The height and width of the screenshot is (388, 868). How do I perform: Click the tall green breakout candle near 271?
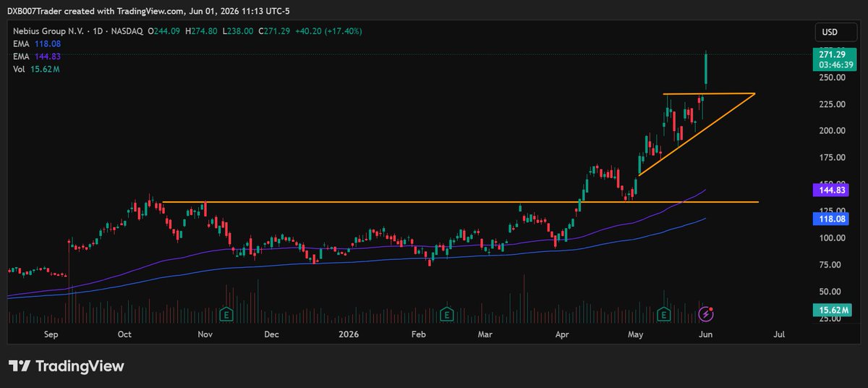coord(705,69)
